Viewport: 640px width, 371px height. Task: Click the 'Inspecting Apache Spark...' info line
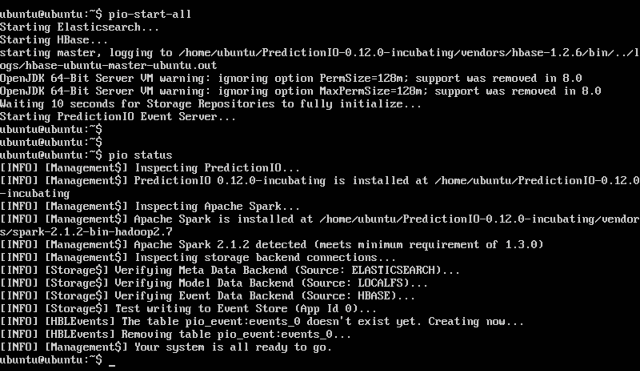[150, 207]
